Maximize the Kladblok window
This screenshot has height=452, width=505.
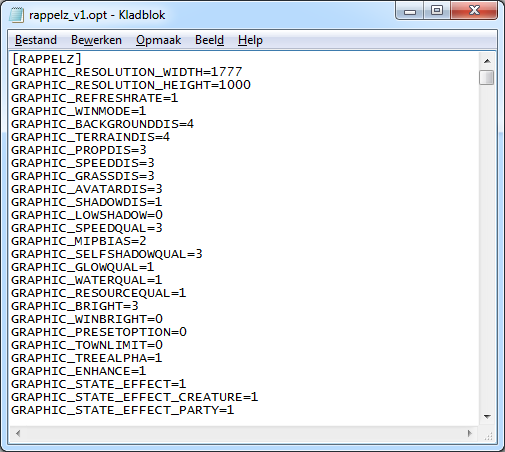click(437, 11)
